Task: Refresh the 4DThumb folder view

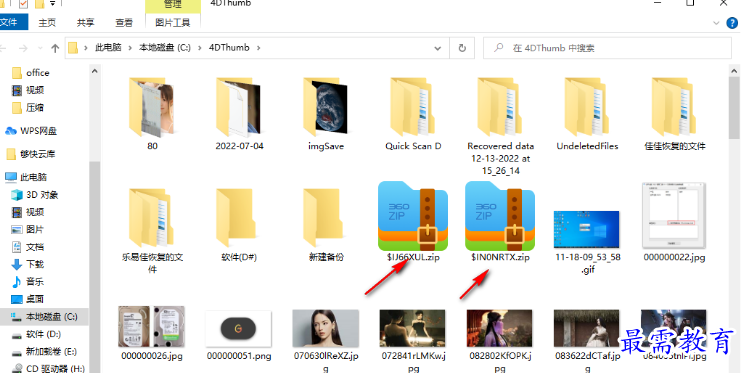Action: (462, 48)
